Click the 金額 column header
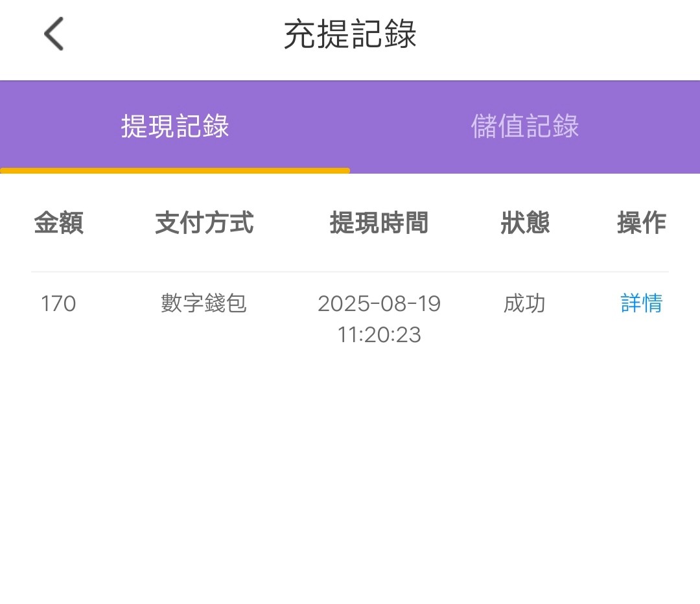 click(x=58, y=223)
